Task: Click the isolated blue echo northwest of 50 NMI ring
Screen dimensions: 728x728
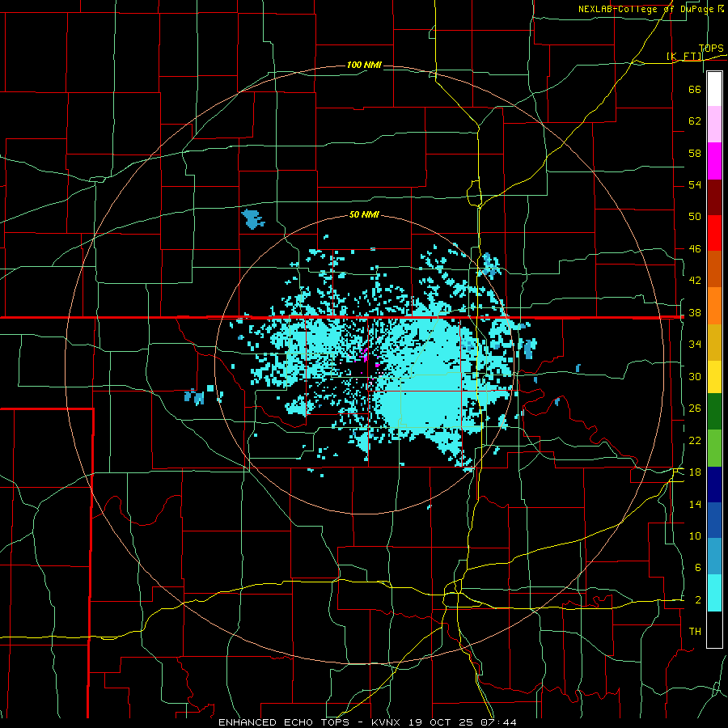Action: [252, 219]
